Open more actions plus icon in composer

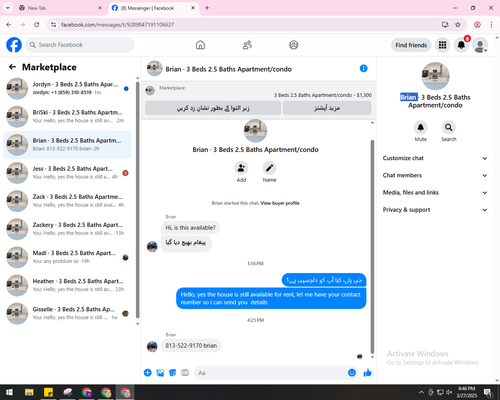(148, 373)
